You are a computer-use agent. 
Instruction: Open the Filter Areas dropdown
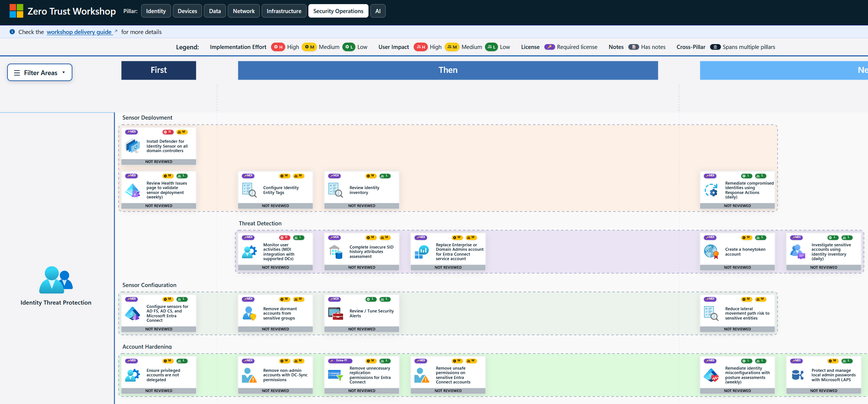pyautogui.click(x=40, y=73)
